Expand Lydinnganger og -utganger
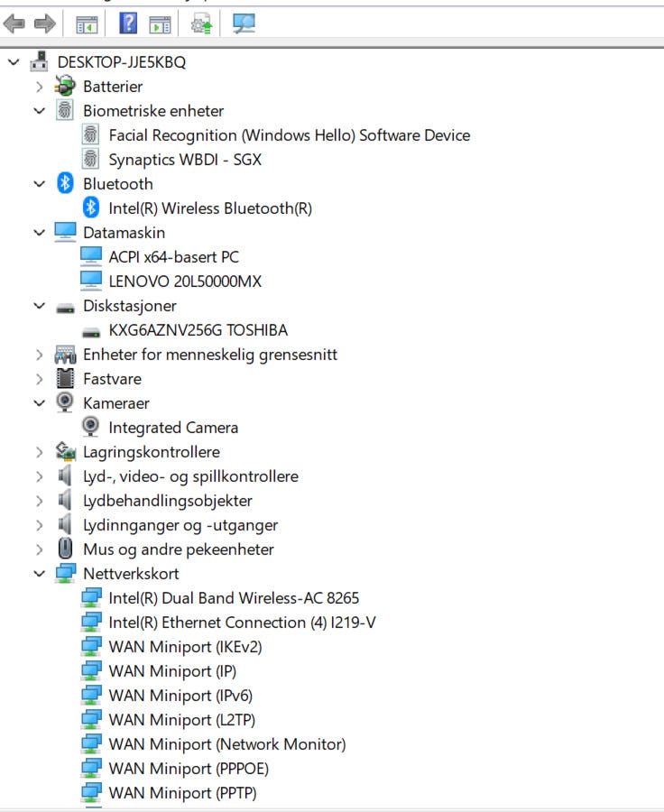 pyautogui.click(x=40, y=525)
